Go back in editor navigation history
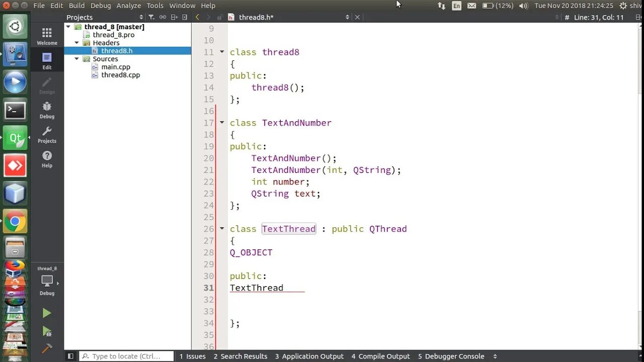Screen dimensions: 644x362 click(197, 17)
